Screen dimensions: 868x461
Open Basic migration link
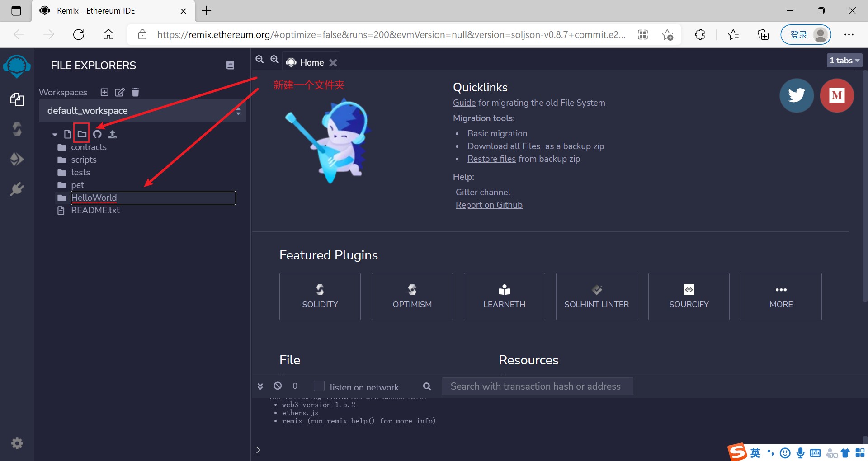coord(497,133)
